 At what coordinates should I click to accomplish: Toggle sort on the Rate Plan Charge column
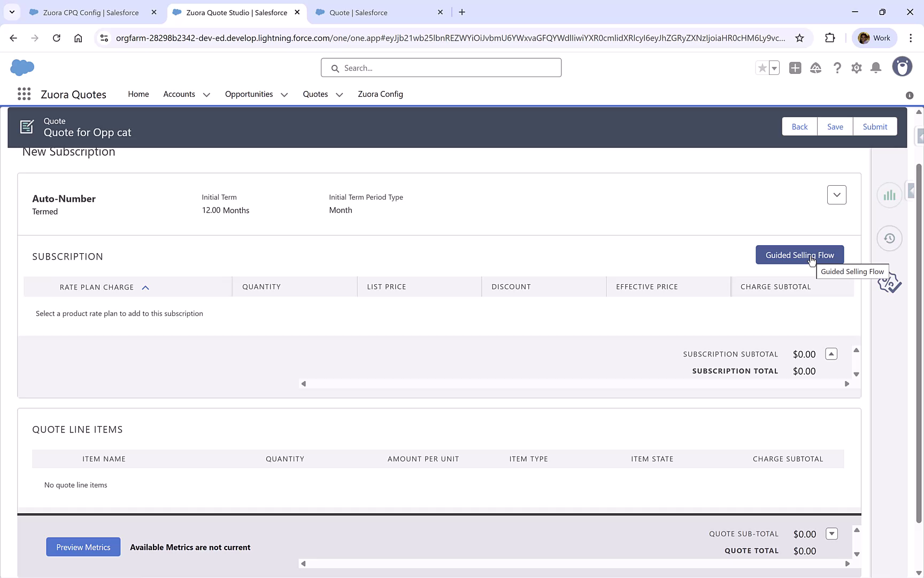tap(145, 287)
